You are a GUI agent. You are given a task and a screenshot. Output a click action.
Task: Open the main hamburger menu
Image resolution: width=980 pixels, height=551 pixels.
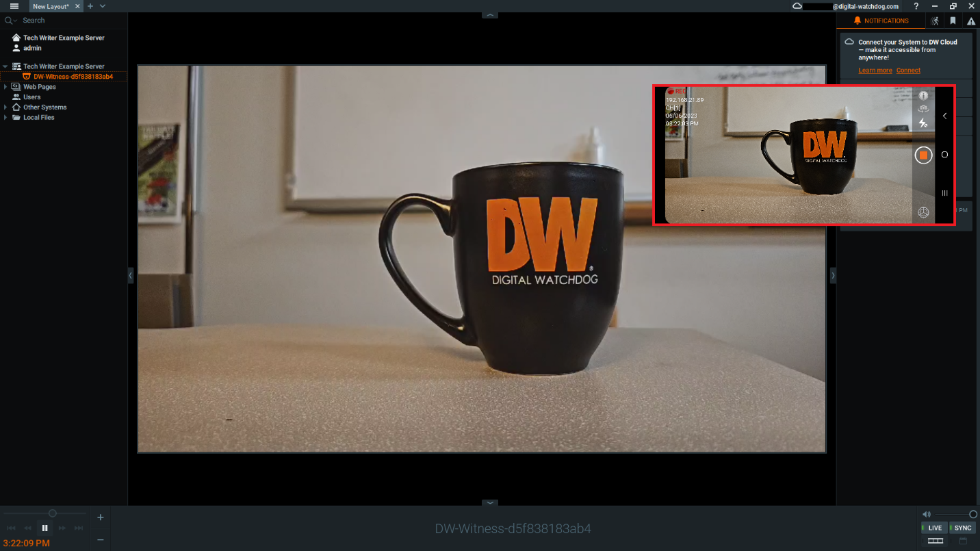pos(13,6)
